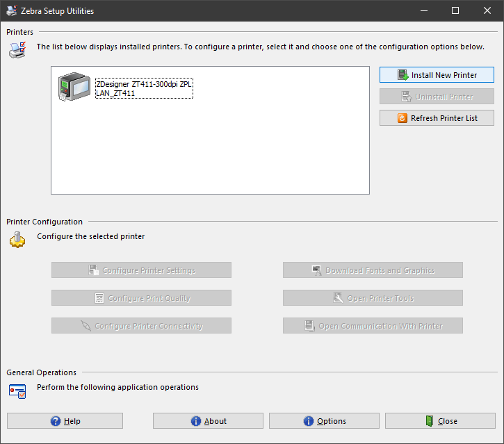Open Communication With Printer
504x444 pixels.
click(373, 325)
